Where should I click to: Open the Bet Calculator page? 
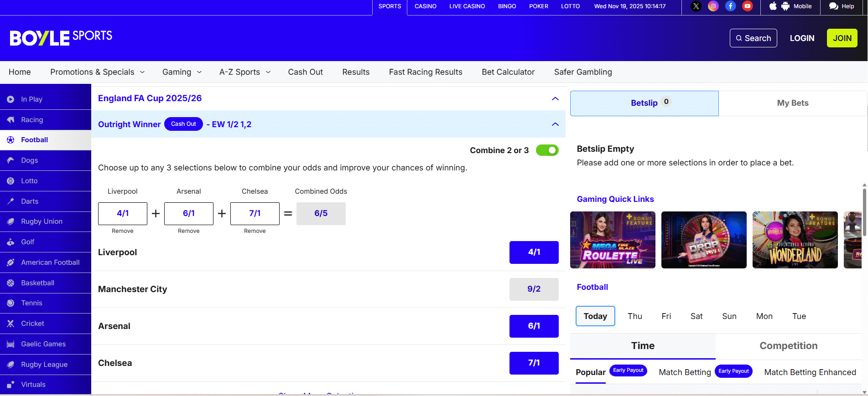click(x=508, y=72)
